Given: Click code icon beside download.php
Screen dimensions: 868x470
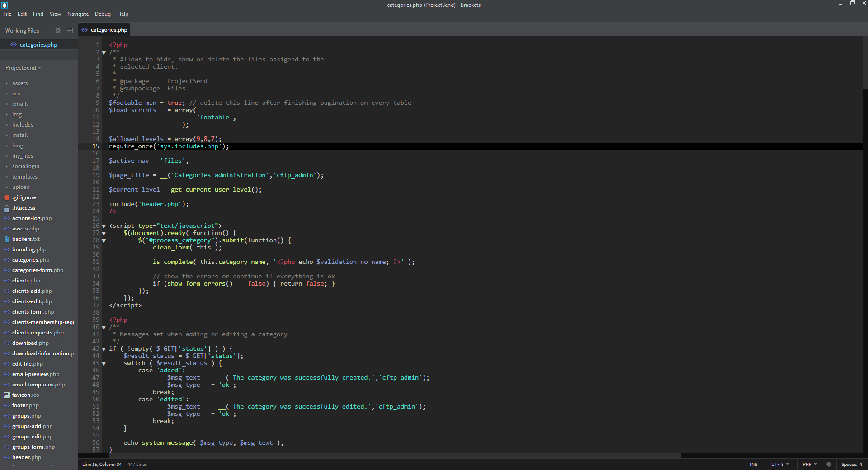Looking at the screenshot, I should 7,343.
